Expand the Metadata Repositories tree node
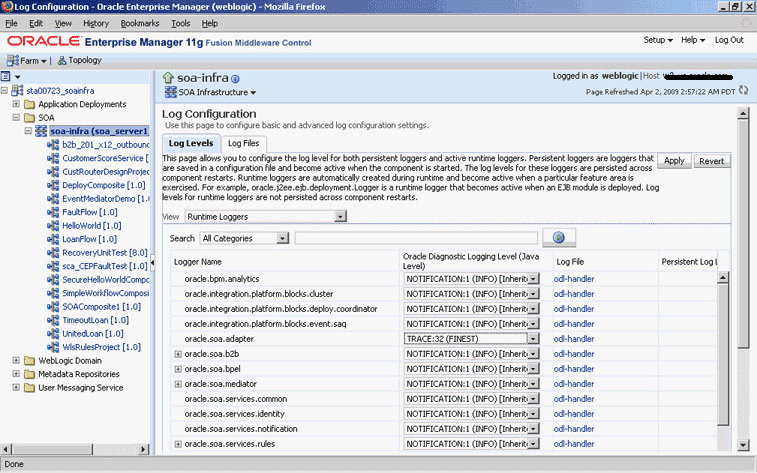Screen dimensions: 757x473 16,374
